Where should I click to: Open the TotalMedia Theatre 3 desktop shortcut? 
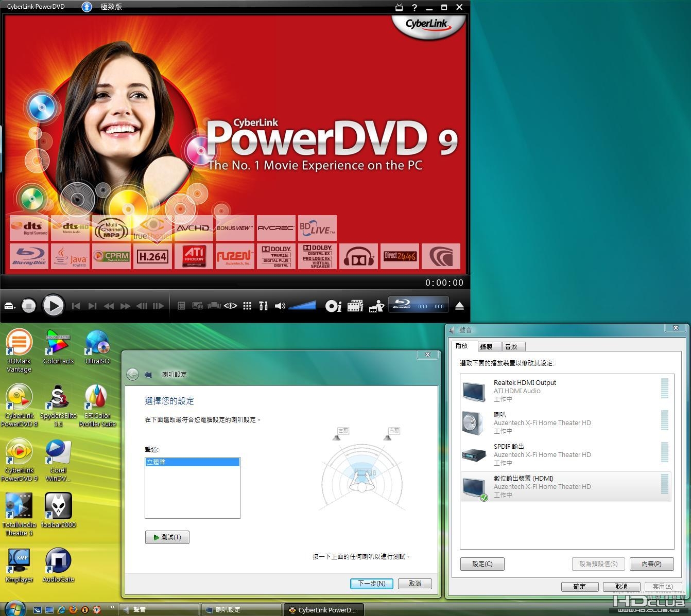pyautogui.click(x=19, y=514)
